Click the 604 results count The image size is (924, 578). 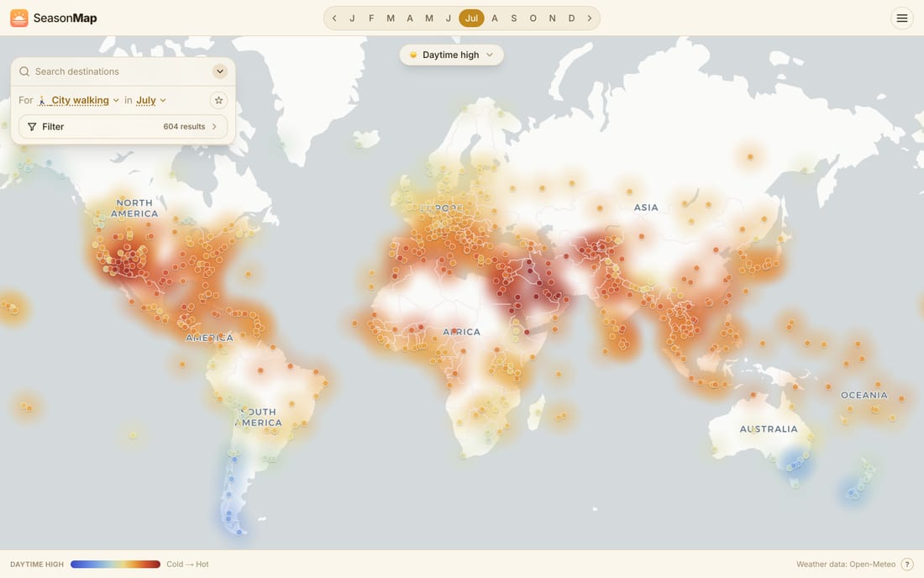click(185, 127)
